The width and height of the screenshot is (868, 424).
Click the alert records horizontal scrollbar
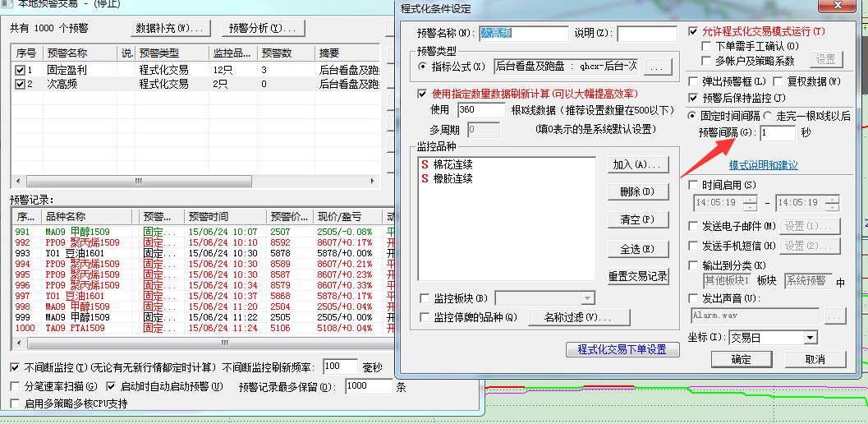(197, 342)
